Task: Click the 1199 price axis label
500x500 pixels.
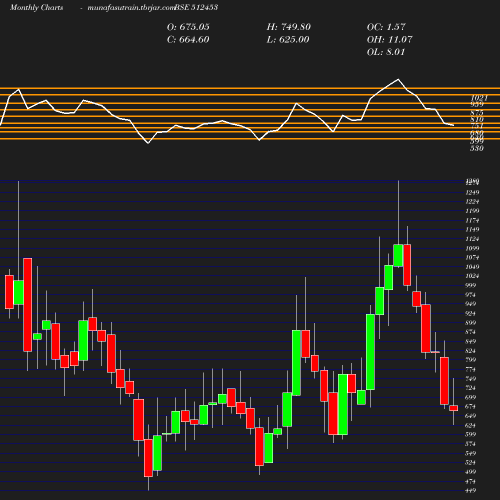Action: pos(472,211)
